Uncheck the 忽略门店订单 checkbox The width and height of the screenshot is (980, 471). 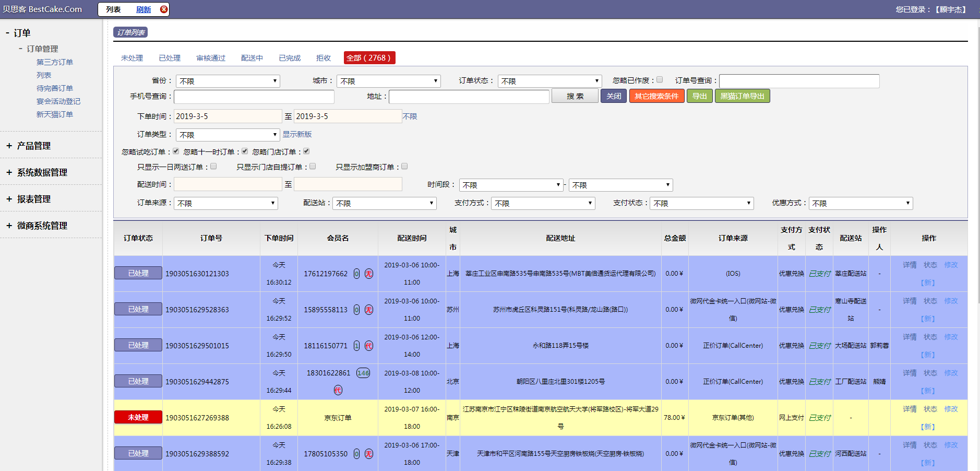pos(306,151)
